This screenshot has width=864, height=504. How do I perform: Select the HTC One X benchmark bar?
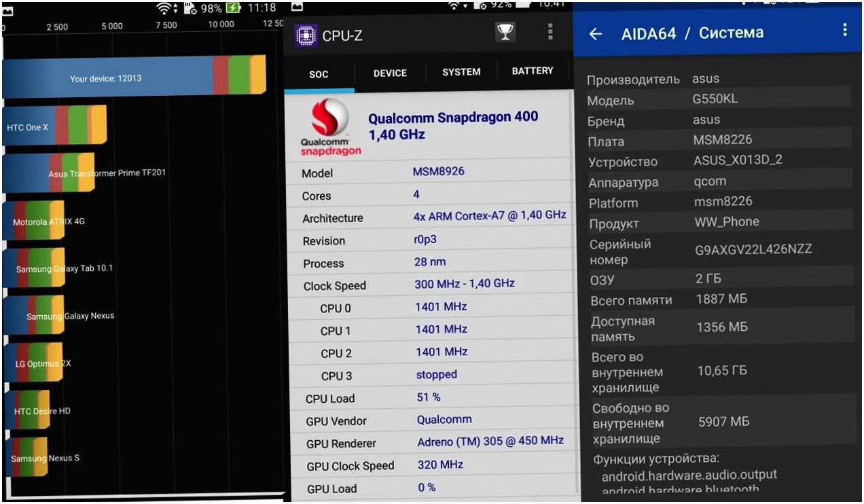click(54, 126)
